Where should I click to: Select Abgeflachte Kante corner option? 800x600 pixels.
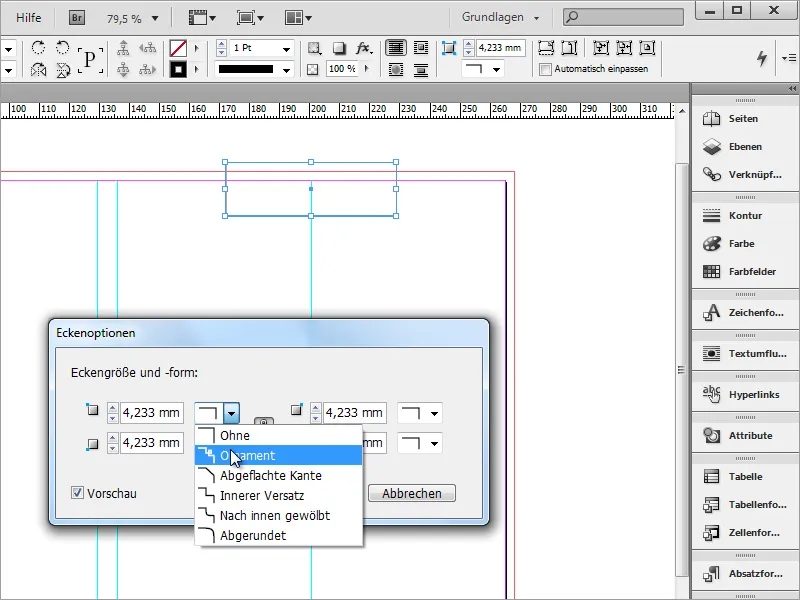click(279, 475)
